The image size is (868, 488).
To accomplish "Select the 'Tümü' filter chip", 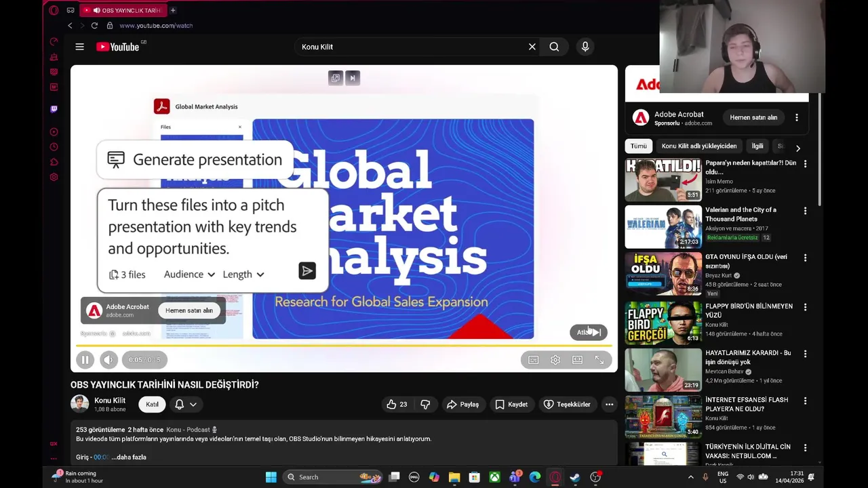I will (639, 146).
